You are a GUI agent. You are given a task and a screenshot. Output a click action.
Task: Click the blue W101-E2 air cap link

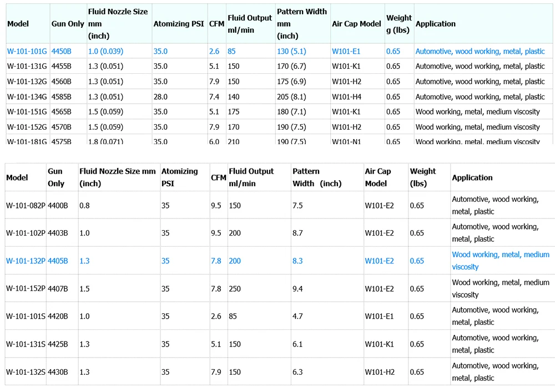pos(379,261)
